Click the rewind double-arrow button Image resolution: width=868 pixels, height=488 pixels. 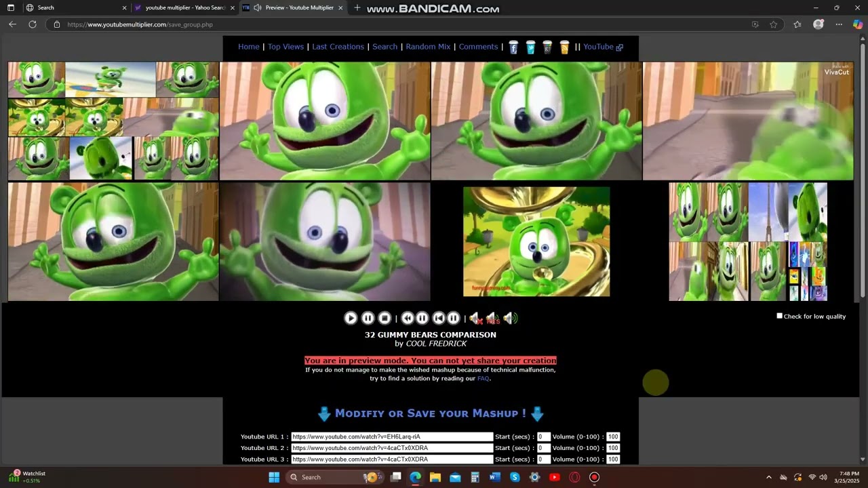(408, 318)
